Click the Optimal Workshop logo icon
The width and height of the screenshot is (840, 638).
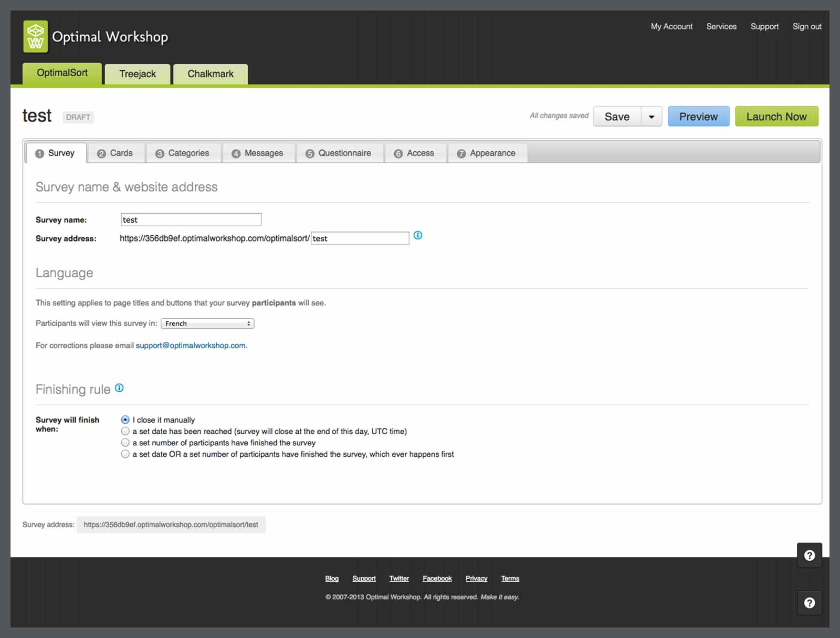[36, 36]
